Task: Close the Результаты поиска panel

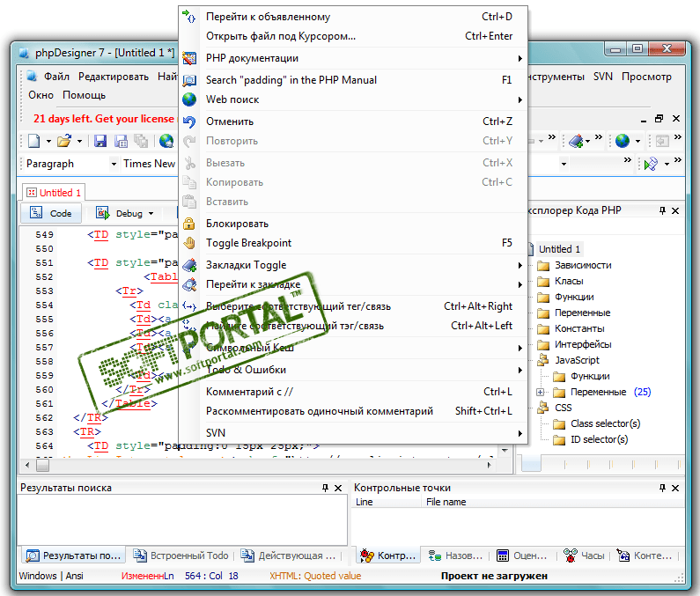Action: (x=338, y=488)
